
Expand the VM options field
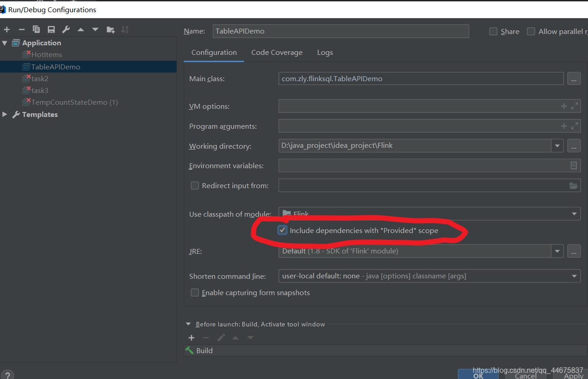(x=575, y=106)
